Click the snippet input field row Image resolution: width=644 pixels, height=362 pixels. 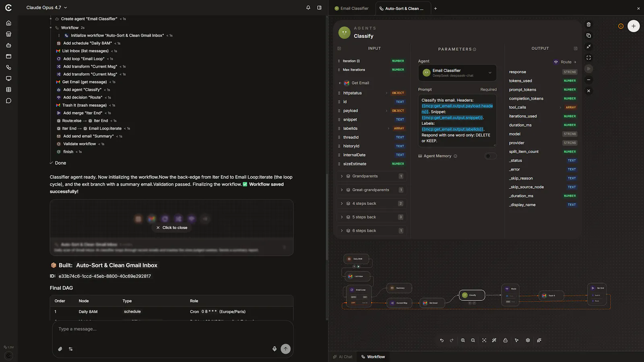(372, 120)
